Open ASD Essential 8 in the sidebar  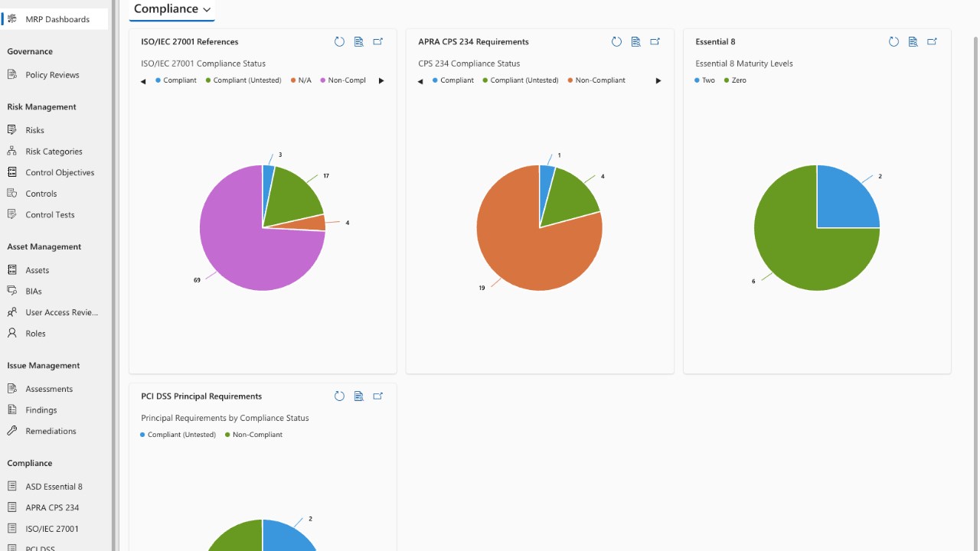[54, 487]
